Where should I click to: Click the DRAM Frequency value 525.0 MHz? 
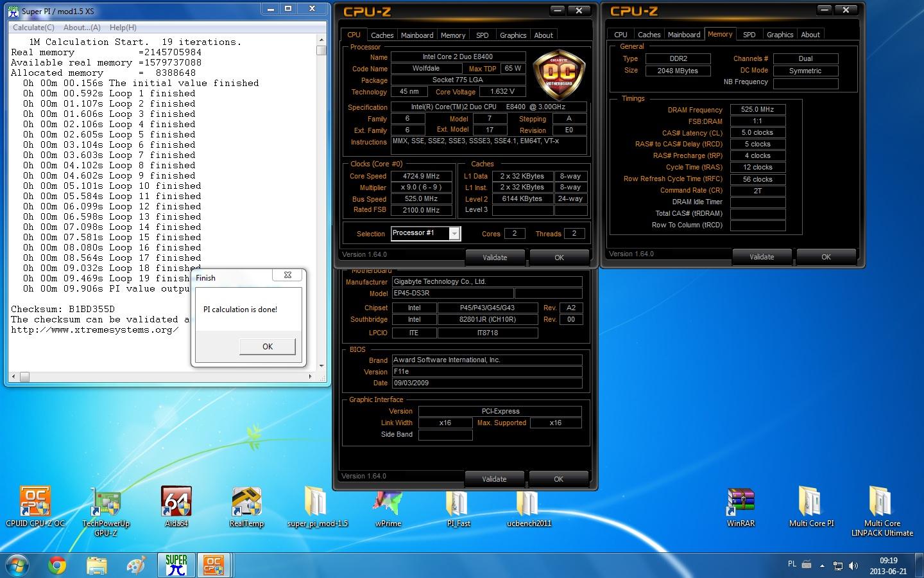(x=758, y=109)
